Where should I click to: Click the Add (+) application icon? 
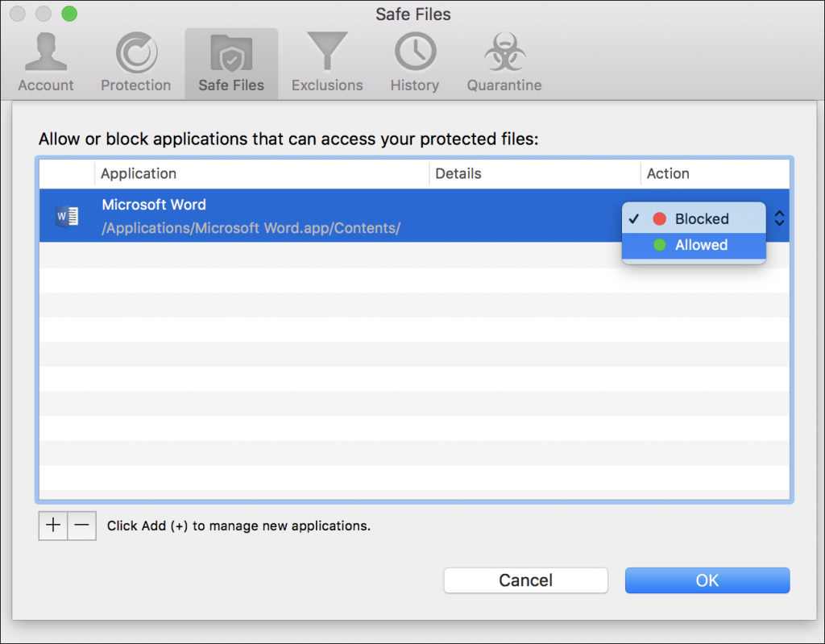point(52,525)
